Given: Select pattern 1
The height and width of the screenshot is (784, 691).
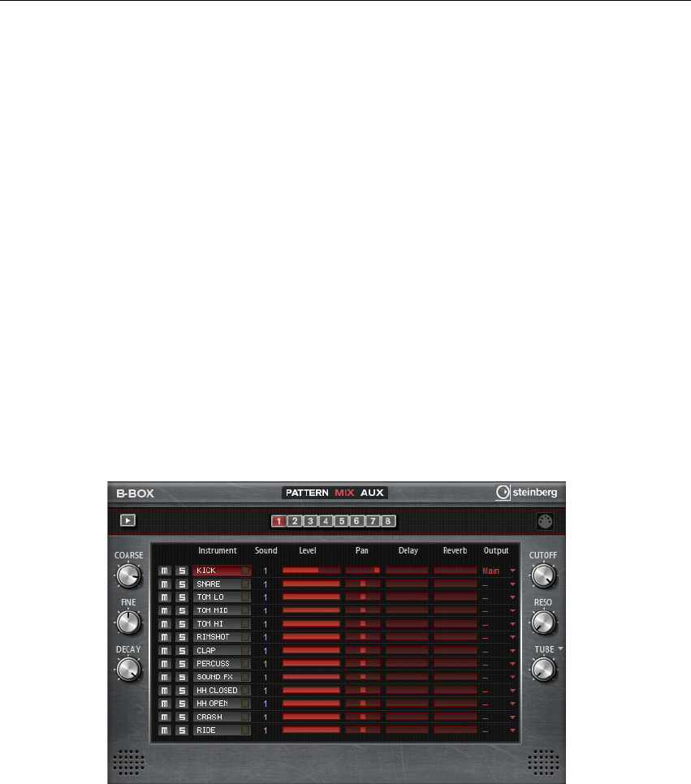Looking at the screenshot, I should click(x=279, y=521).
